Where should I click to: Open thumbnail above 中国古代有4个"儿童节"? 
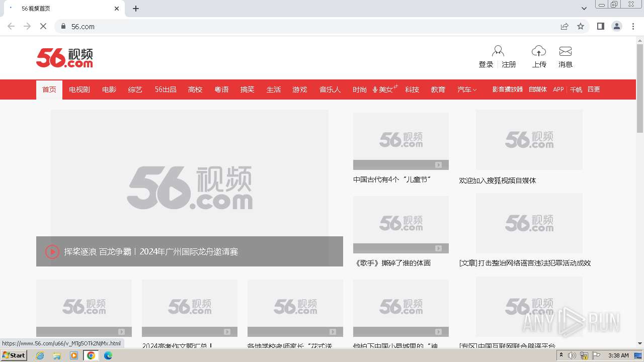tap(401, 141)
